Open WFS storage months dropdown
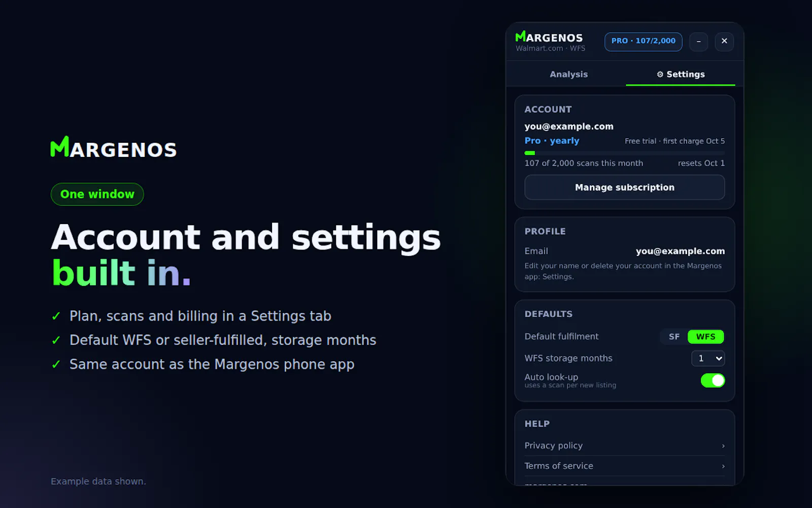The width and height of the screenshot is (812, 508). click(708, 358)
